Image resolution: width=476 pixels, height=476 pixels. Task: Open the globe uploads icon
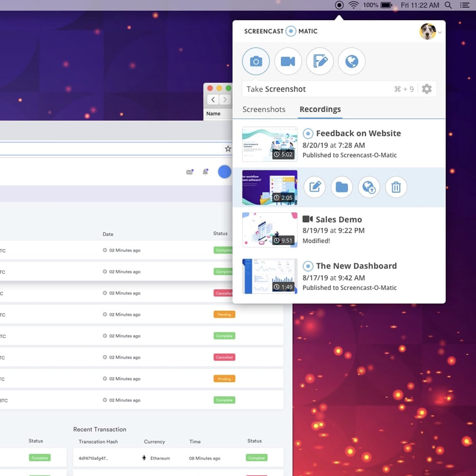point(352,61)
